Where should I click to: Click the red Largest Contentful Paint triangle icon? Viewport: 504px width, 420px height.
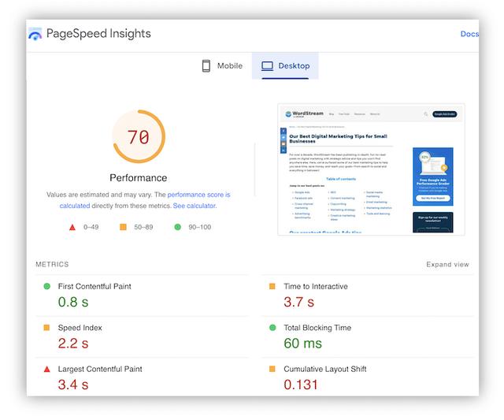coord(47,369)
